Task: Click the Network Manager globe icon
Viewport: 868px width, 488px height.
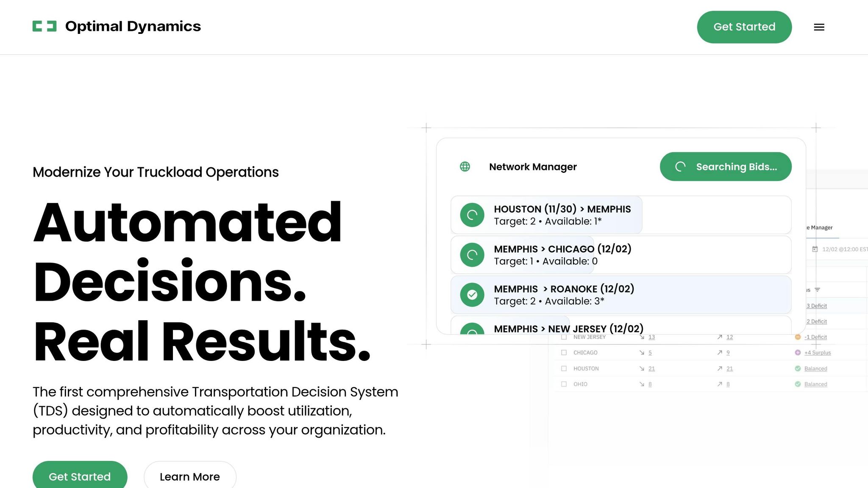Action: [465, 166]
